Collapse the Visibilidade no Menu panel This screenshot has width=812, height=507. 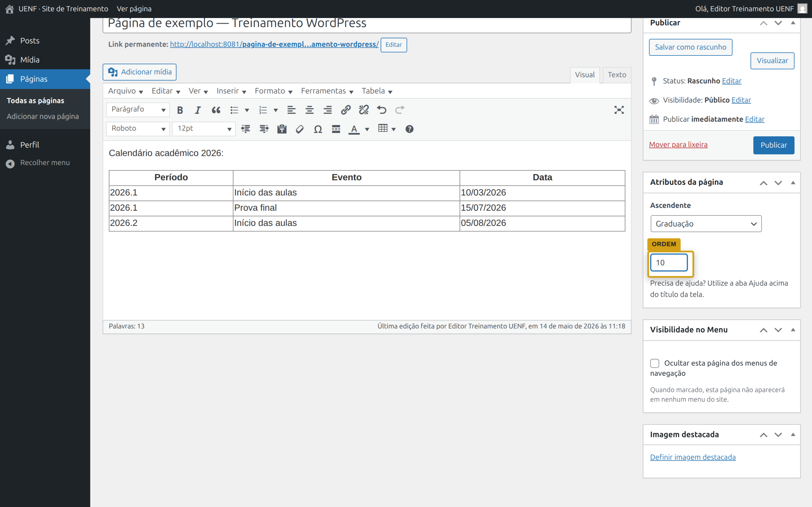pyautogui.click(x=793, y=330)
